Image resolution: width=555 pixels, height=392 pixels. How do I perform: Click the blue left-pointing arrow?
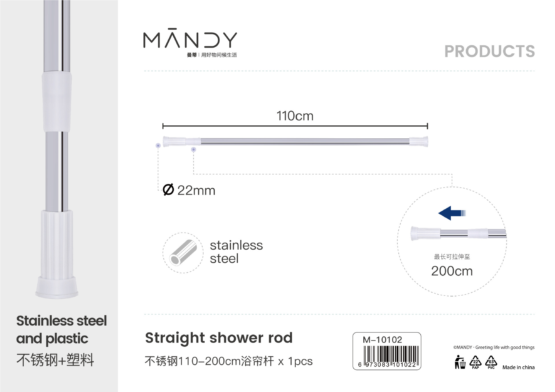pyautogui.click(x=452, y=213)
